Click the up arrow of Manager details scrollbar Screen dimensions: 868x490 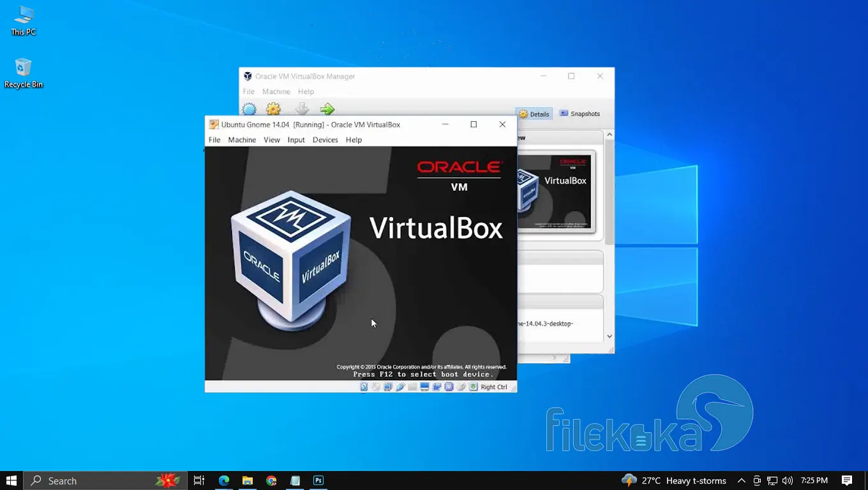pyautogui.click(x=610, y=135)
